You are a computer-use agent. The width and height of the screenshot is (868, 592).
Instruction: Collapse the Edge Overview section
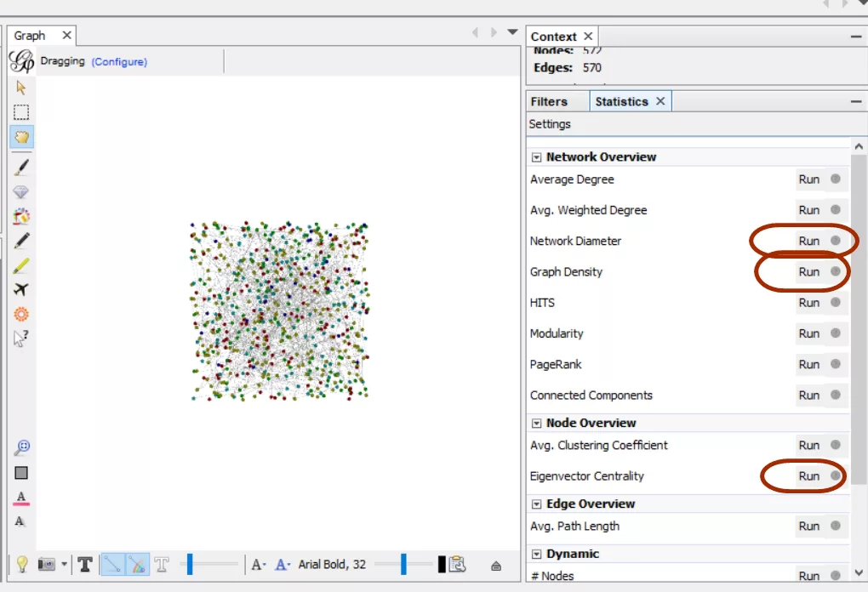tap(536, 504)
